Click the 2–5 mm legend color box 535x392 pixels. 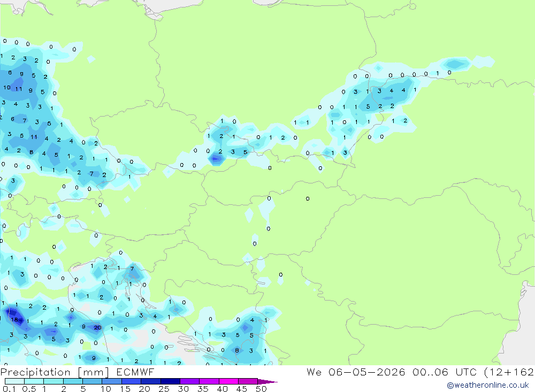(73, 381)
